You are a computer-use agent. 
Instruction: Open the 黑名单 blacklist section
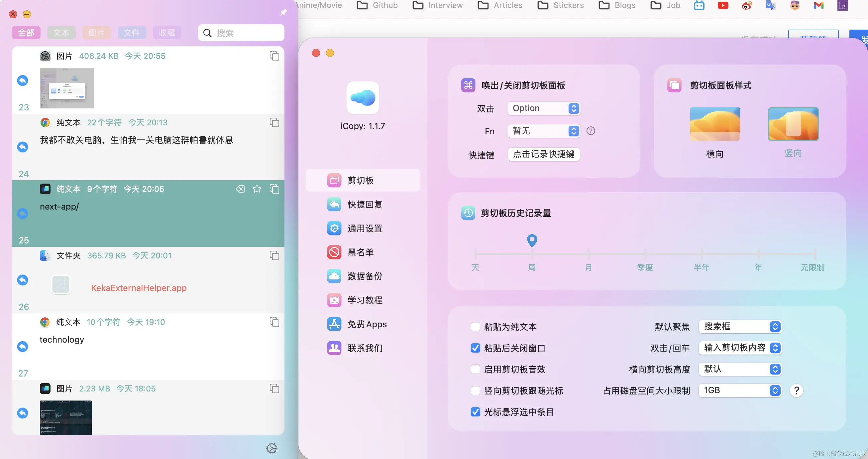point(361,252)
